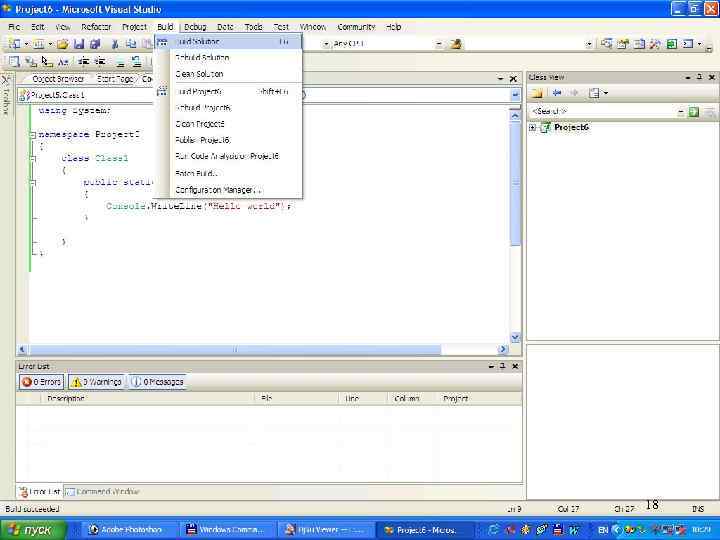
Task: Toggle the 0 Warnings filter button
Action: click(x=96, y=382)
